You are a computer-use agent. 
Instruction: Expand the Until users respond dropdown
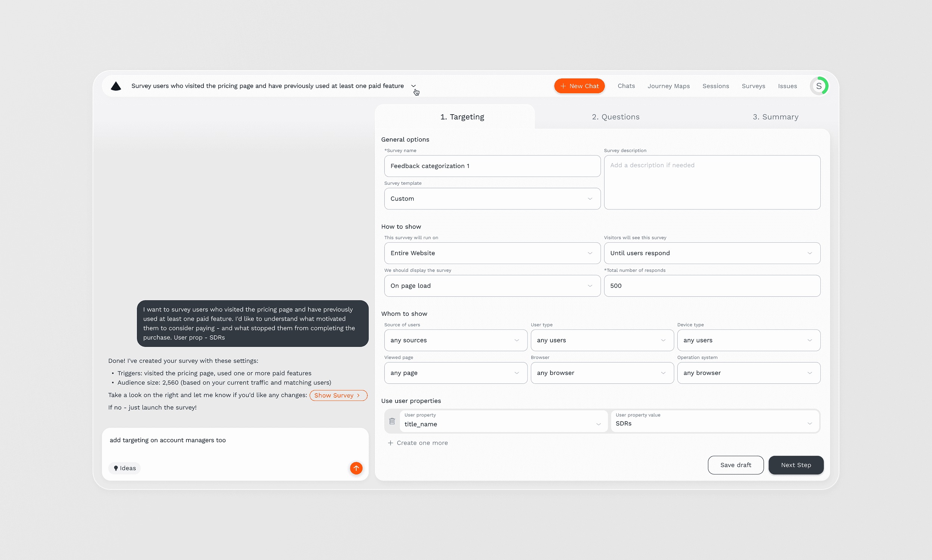click(712, 253)
